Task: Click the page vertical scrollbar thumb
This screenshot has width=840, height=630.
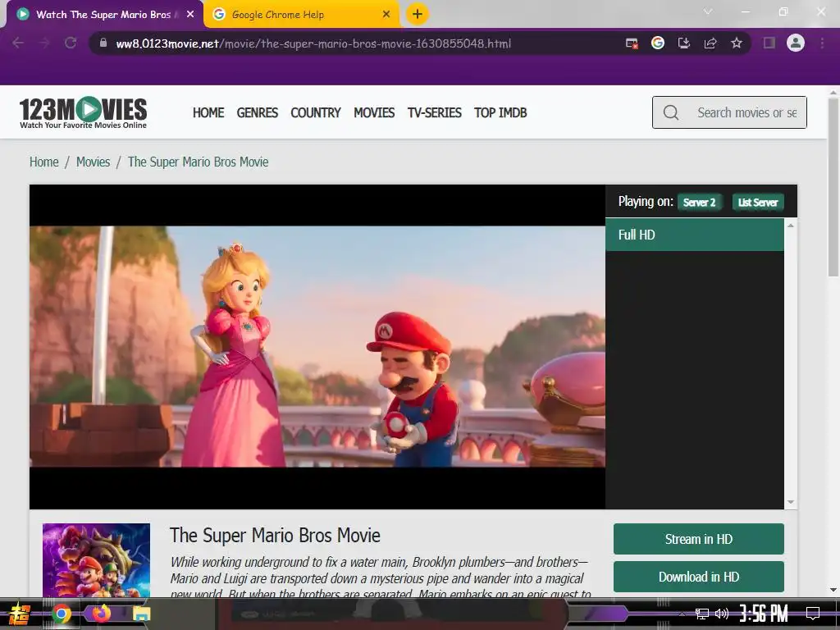Action: (x=833, y=188)
